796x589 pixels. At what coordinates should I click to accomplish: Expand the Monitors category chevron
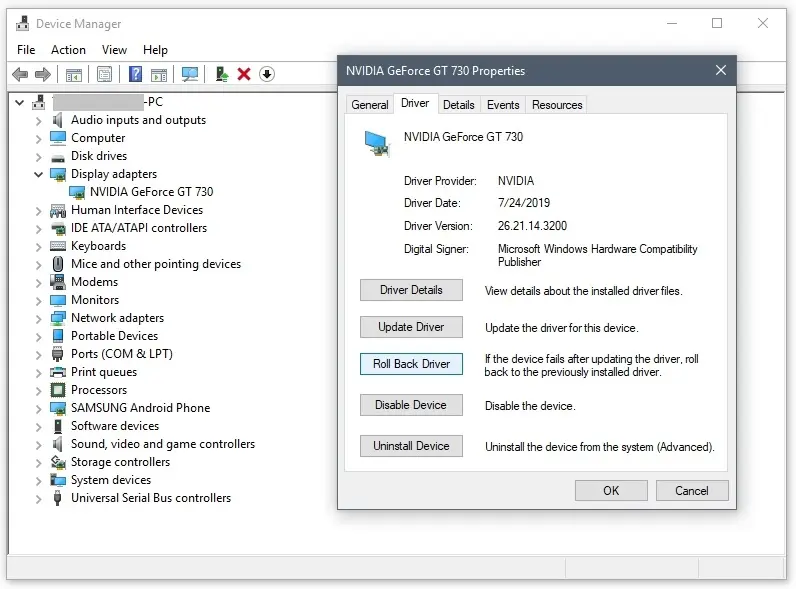coord(39,301)
